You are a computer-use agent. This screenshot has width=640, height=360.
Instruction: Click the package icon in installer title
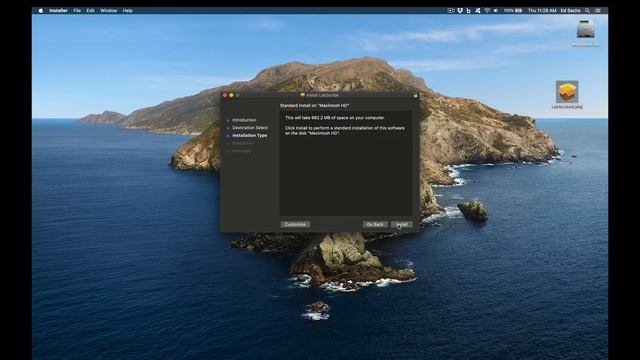click(302, 95)
